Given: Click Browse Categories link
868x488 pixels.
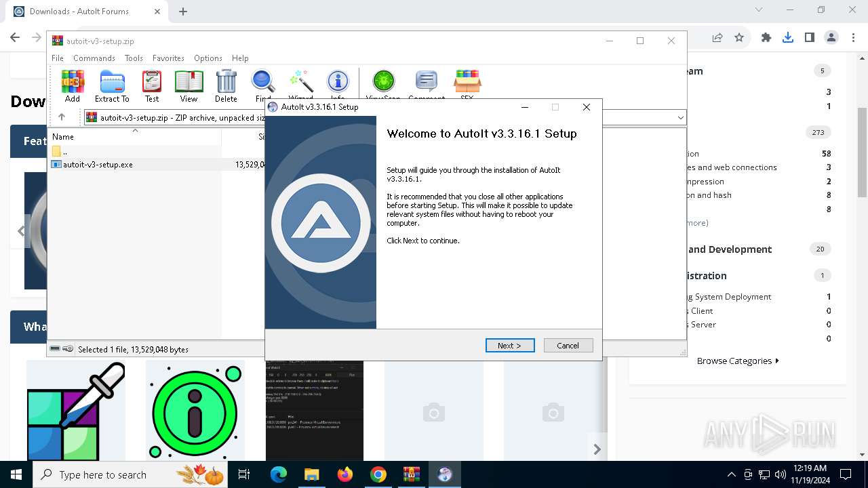Looking at the screenshot, I should [x=738, y=361].
